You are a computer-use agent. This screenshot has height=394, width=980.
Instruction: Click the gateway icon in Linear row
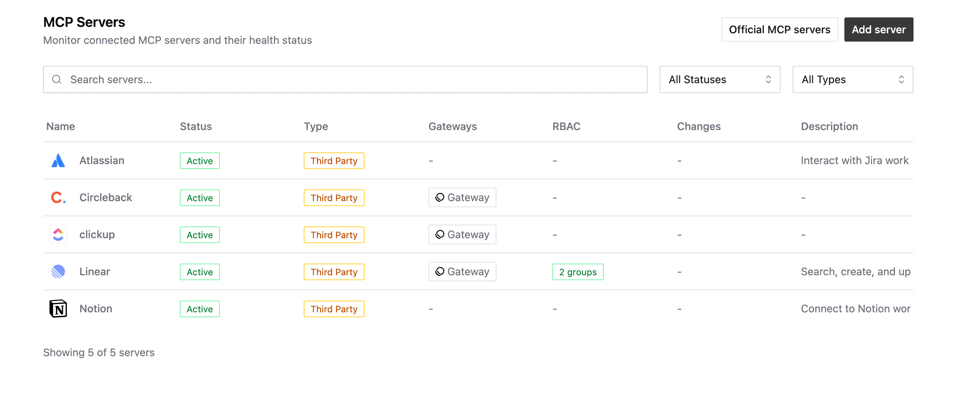[x=440, y=272]
